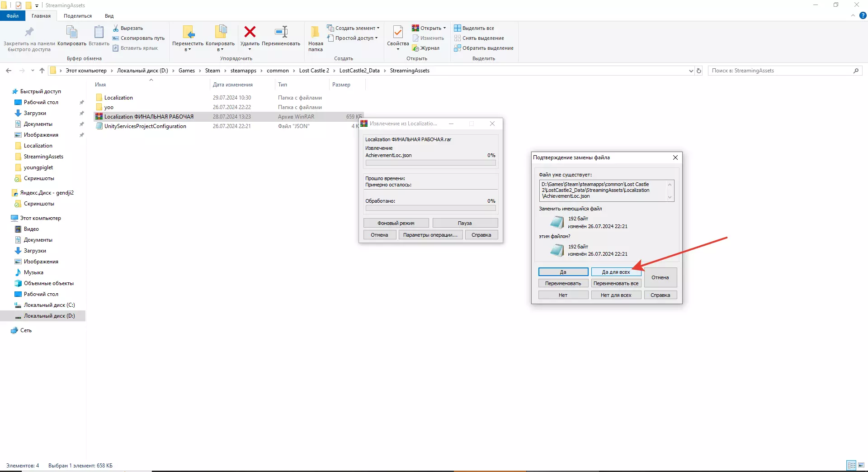This screenshot has height=472, width=868.
Task: Click the Копировать (copy) clipboard ribbon icon
Action: pyautogui.click(x=72, y=32)
